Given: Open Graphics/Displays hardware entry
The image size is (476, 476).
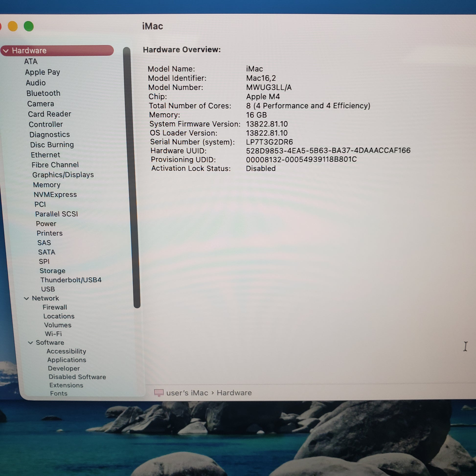Looking at the screenshot, I should [x=63, y=175].
